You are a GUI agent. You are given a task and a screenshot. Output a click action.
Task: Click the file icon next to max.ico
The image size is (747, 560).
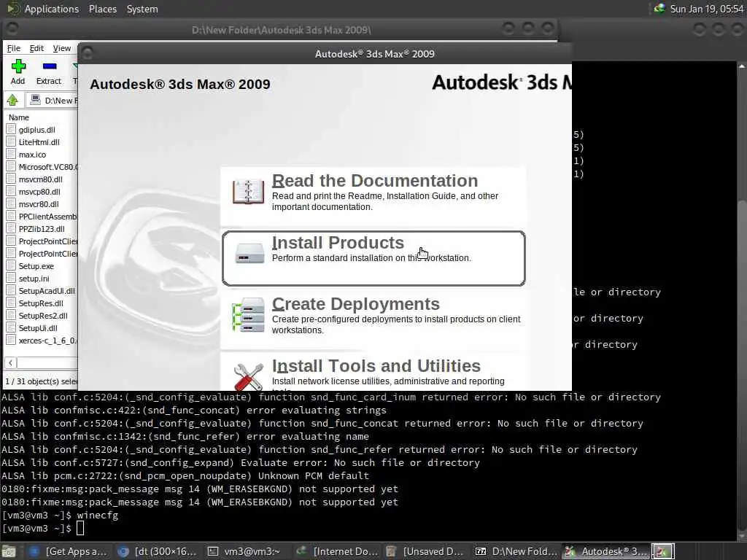[x=11, y=154]
